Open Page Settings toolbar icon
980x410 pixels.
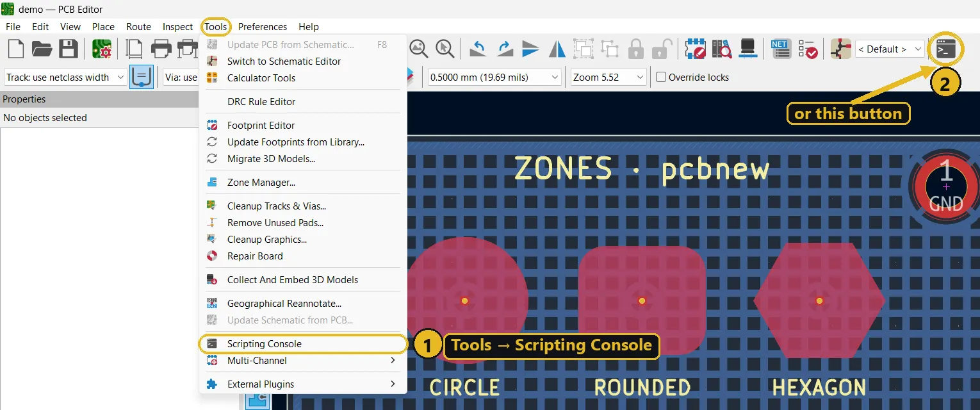135,49
